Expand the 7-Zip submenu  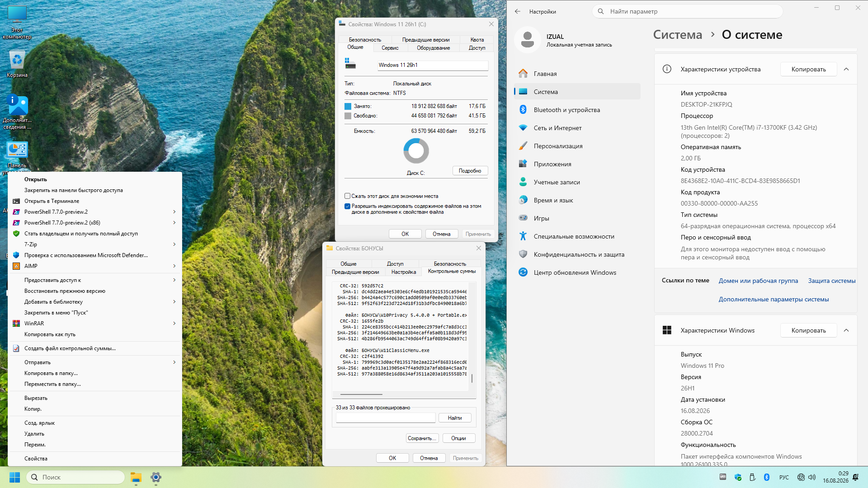point(95,244)
